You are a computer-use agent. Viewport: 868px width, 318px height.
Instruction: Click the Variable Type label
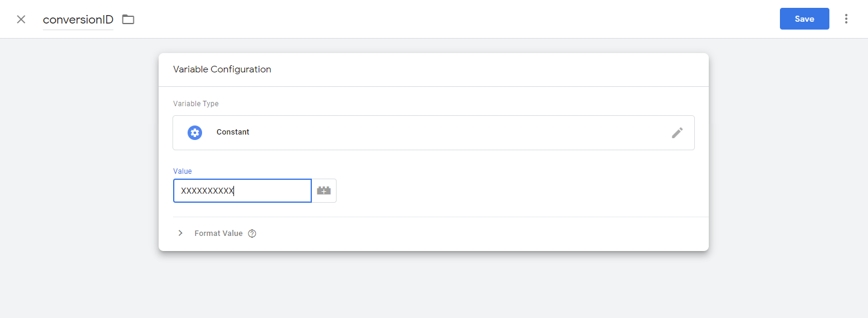coord(195,104)
